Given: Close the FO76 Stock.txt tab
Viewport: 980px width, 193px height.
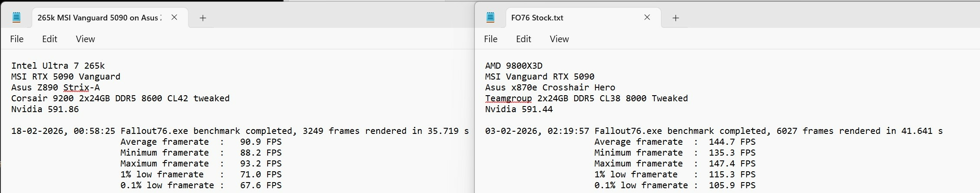Looking at the screenshot, I should point(647,17).
